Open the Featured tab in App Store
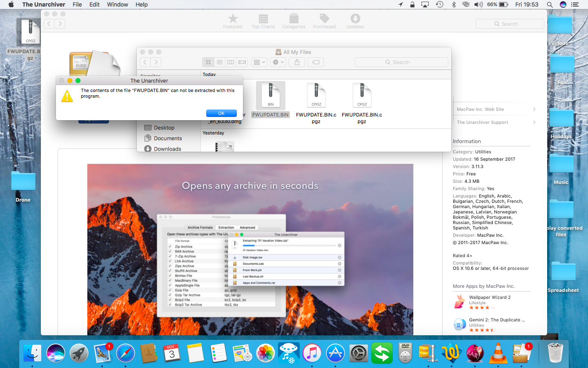 [x=233, y=21]
